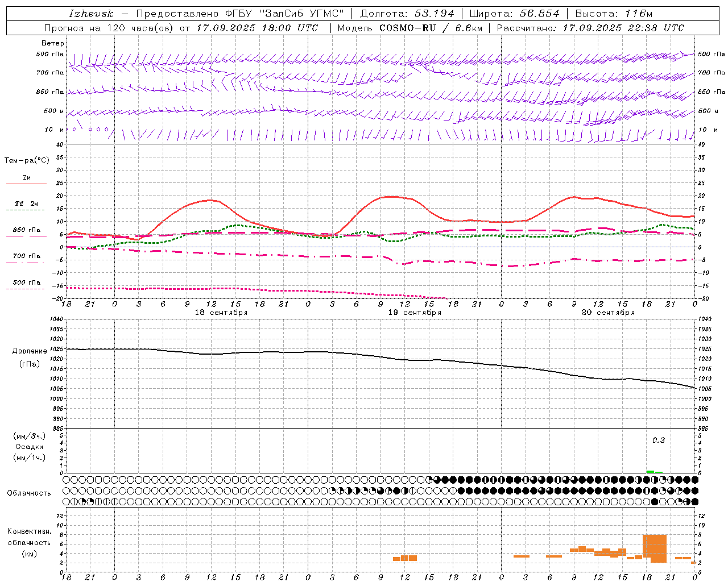This screenshot has width=728, height=582.
Task: Click the '500 м' wind level label on the left edge
Action: (x=54, y=111)
